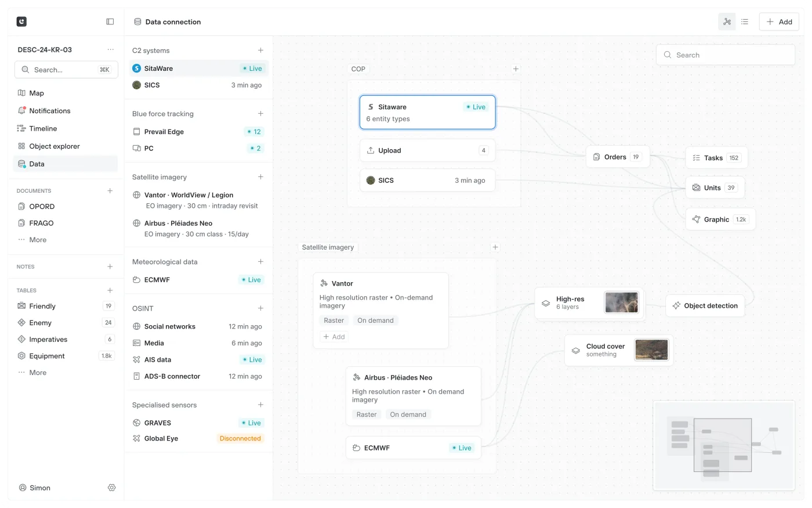812x508 pixels.
Task: Click the canvas Search field
Action: (x=725, y=55)
